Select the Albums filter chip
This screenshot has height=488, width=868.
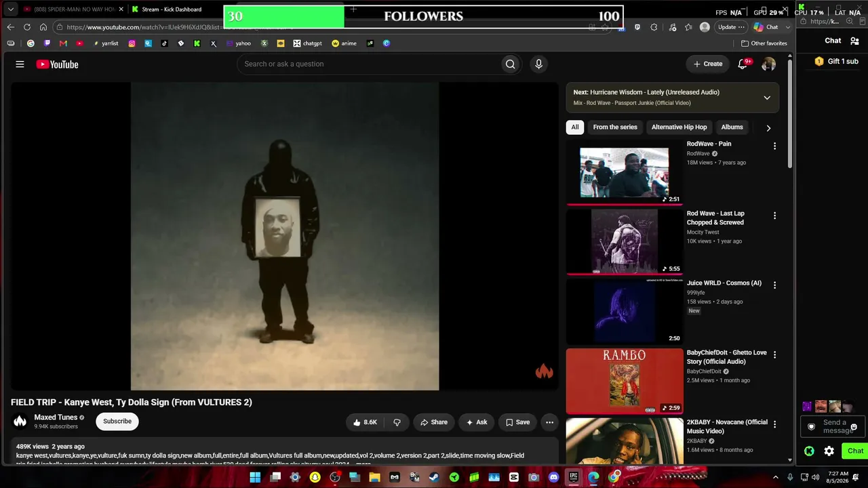pos(732,127)
